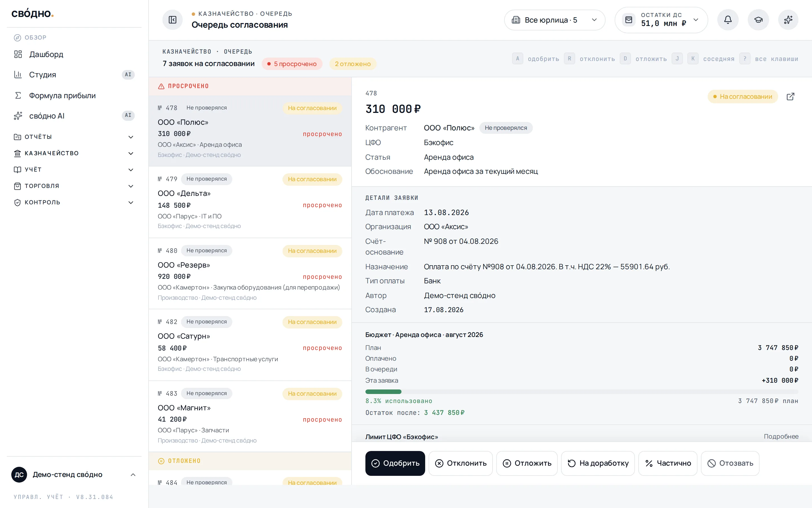The width and height of the screenshot is (812, 508).
Task: Filter by 2 отложено badge
Action: click(352, 64)
